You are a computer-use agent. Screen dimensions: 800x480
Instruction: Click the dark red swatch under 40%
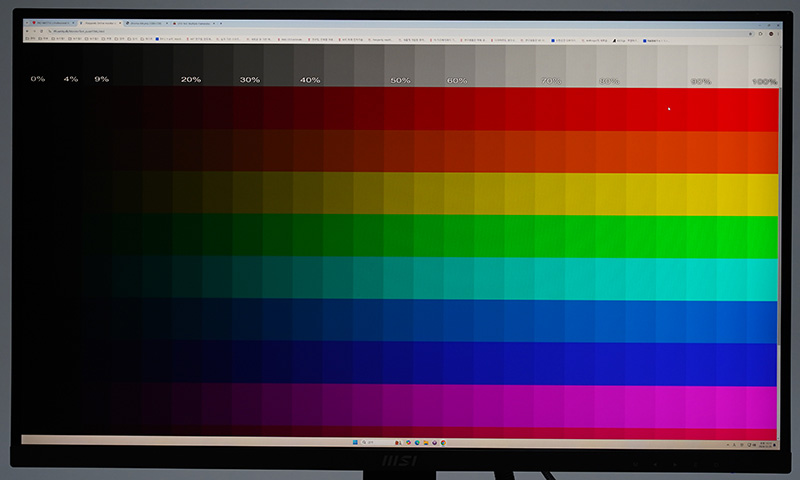click(308, 108)
